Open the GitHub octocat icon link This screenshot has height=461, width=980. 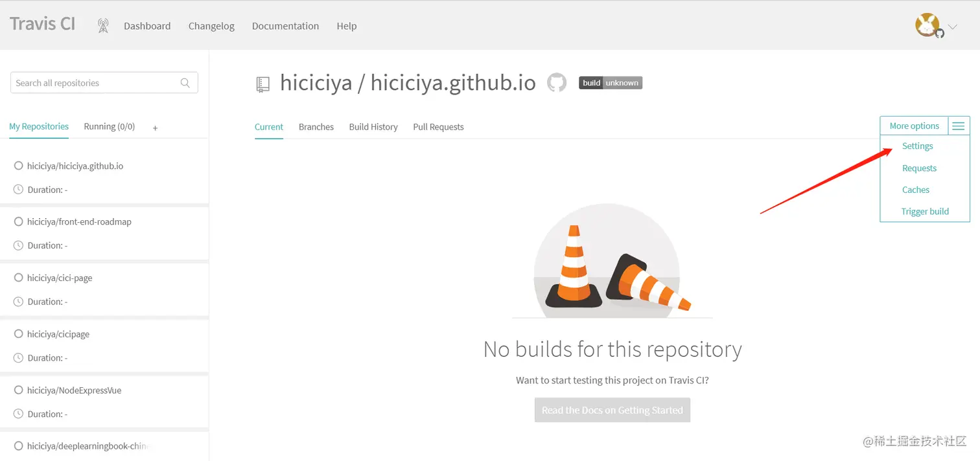(557, 82)
